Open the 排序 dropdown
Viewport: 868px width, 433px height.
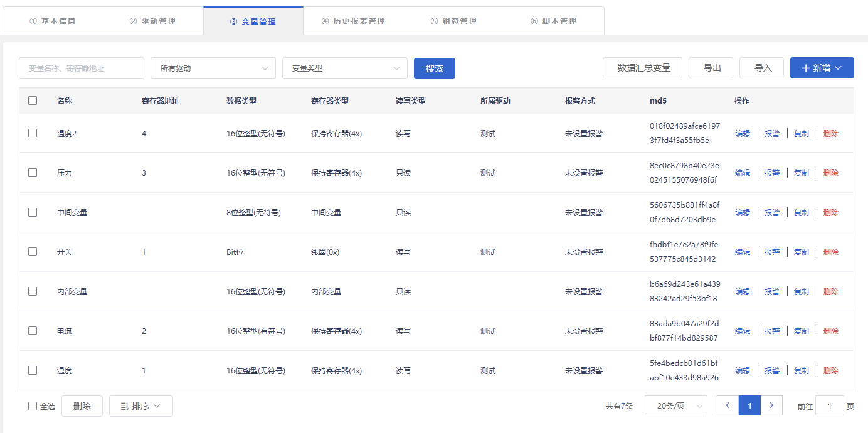click(141, 406)
